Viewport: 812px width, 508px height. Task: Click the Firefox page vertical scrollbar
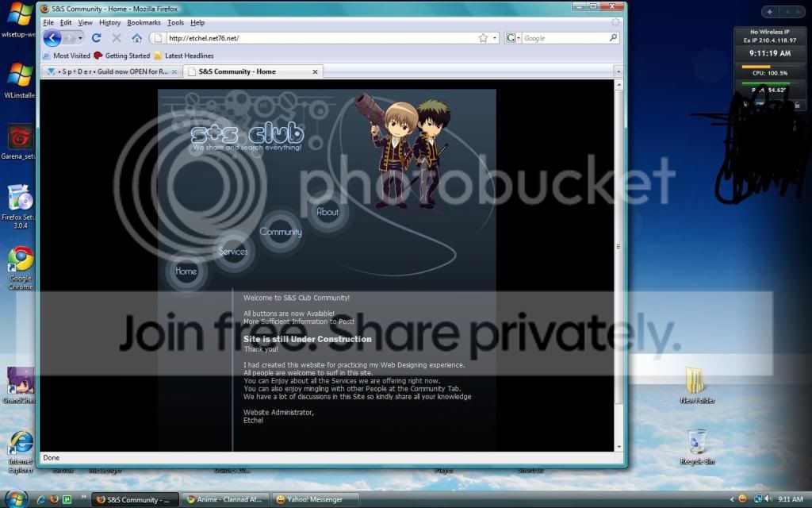618,247
